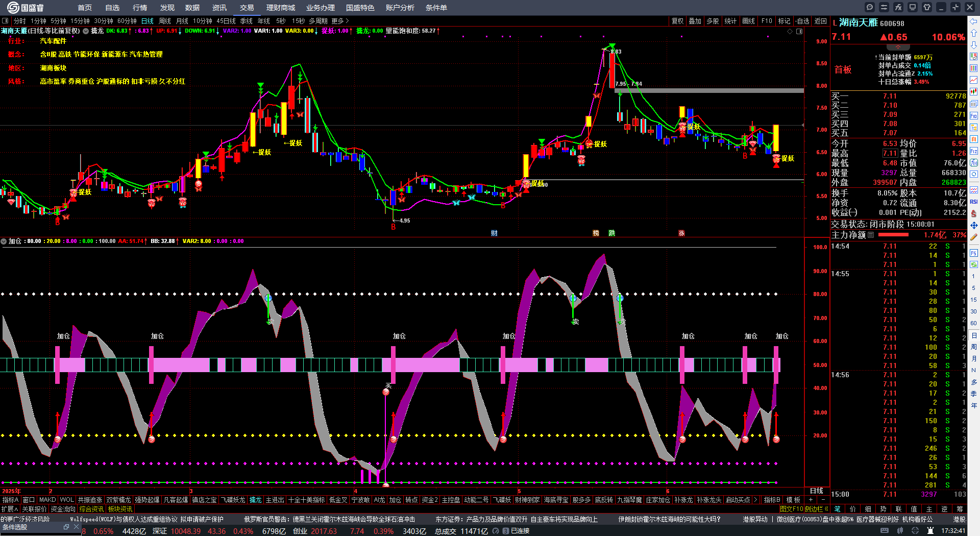Expand the 扩展 bottom panel
This screenshot has height=536, width=980.
(x=10, y=509)
